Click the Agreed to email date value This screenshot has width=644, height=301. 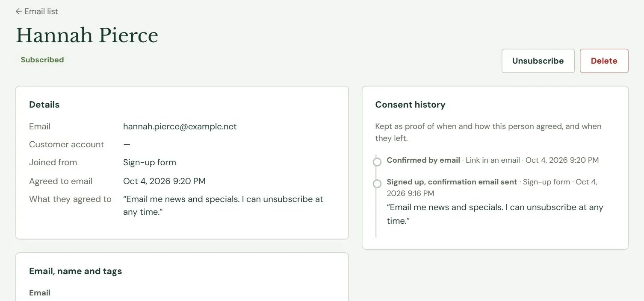(x=164, y=181)
